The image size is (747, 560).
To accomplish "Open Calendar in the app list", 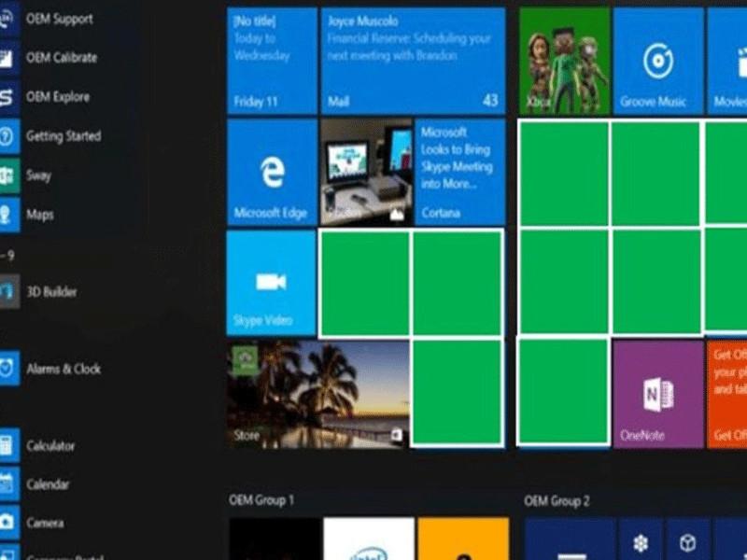I will (x=35, y=484).
